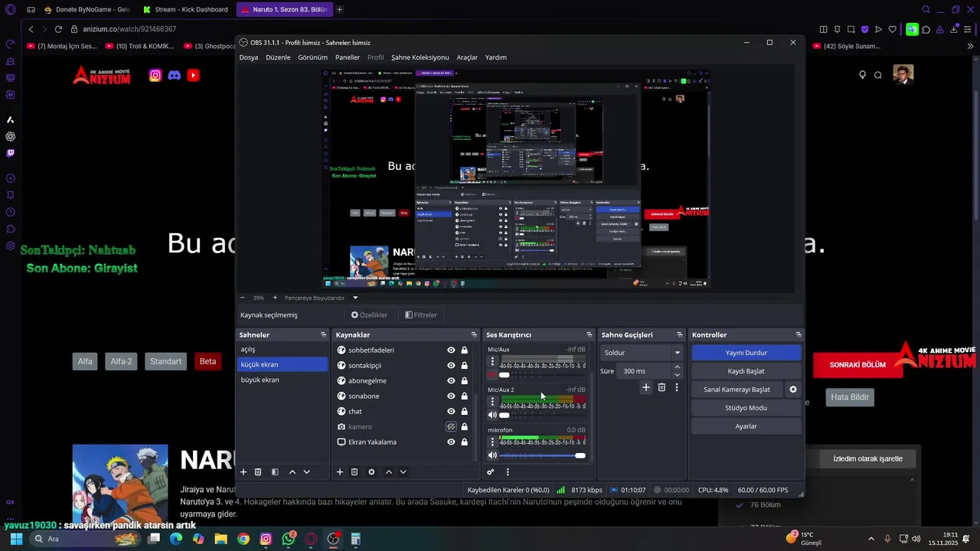980x551 pixels.
Task: Hide the abonegelme source
Action: point(451,380)
